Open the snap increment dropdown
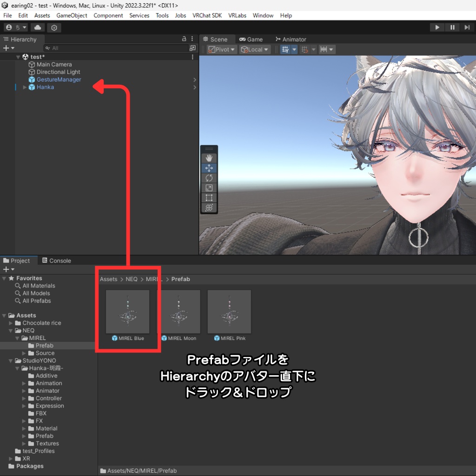The image size is (476, 476). point(314,49)
